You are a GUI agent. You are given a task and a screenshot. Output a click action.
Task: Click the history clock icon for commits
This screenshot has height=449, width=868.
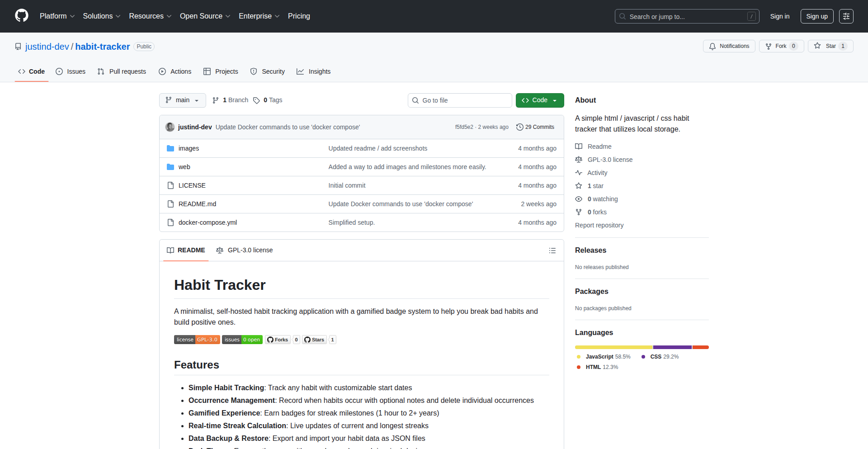[520, 127]
